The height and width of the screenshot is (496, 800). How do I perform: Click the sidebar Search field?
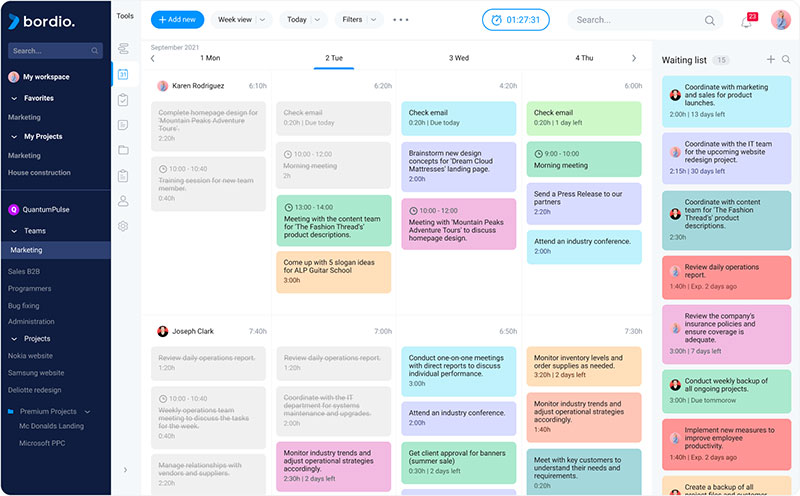[55, 51]
